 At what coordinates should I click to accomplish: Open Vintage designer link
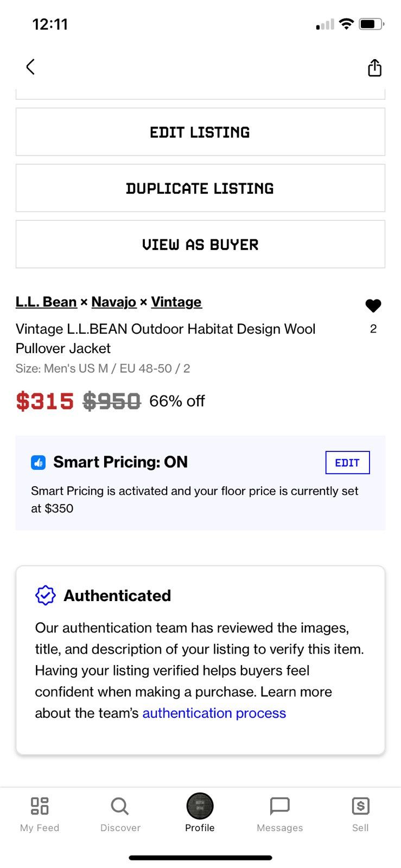176,302
